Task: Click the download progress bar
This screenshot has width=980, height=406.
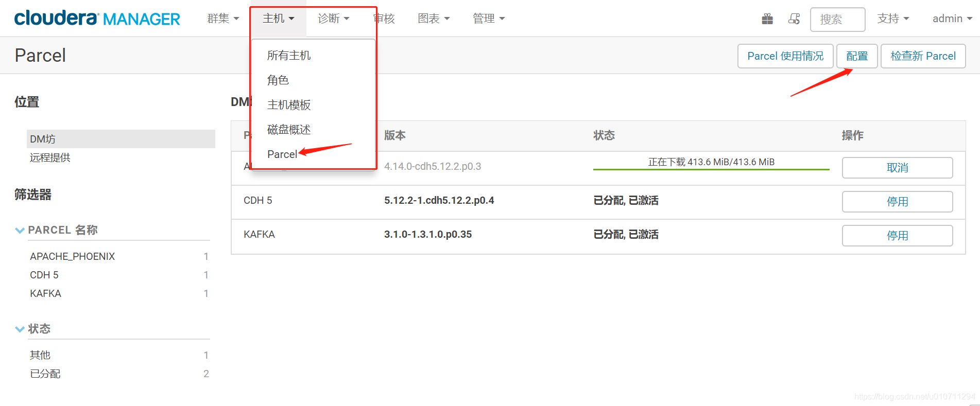Action: coord(711,169)
